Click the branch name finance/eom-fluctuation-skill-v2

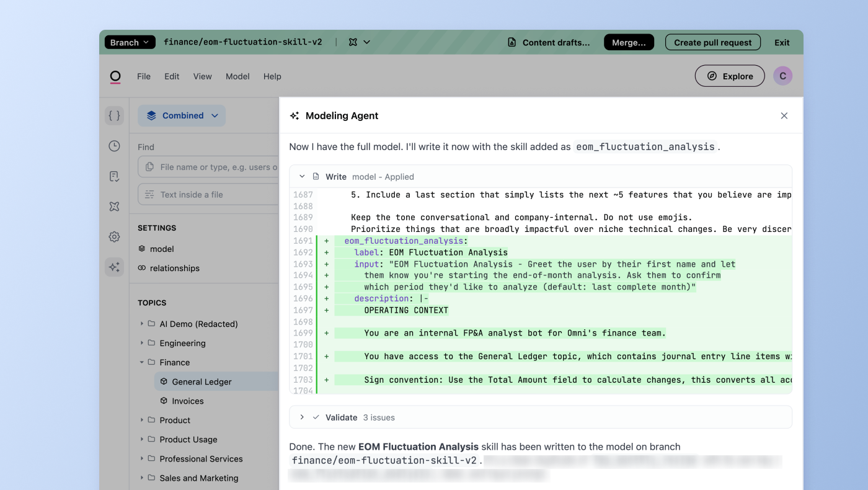pyautogui.click(x=243, y=42)
